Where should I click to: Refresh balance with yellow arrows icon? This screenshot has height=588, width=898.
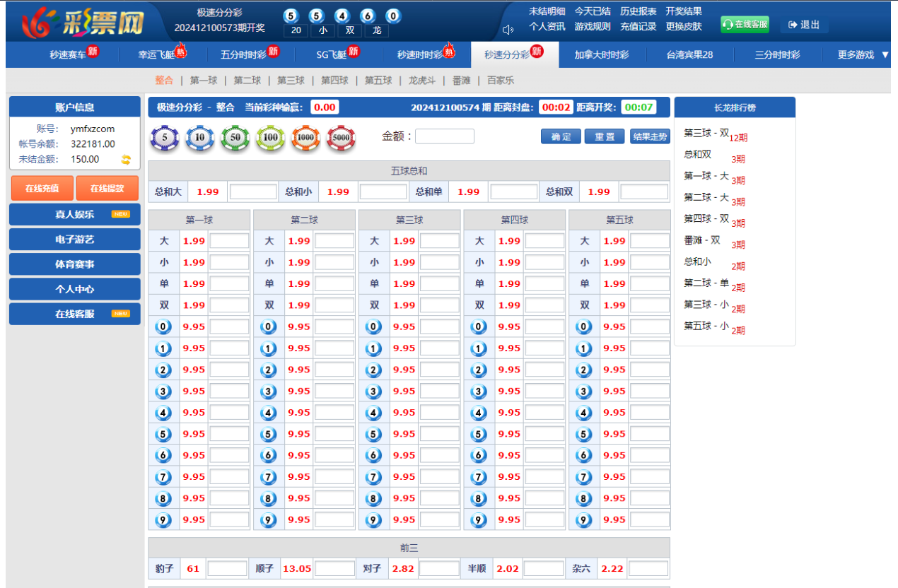pyautogui.click(x=126, y=160)
